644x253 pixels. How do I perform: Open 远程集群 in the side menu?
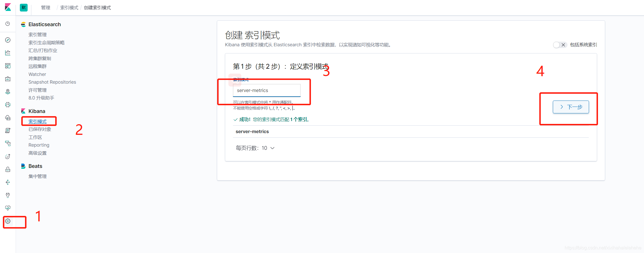(37, 66)
